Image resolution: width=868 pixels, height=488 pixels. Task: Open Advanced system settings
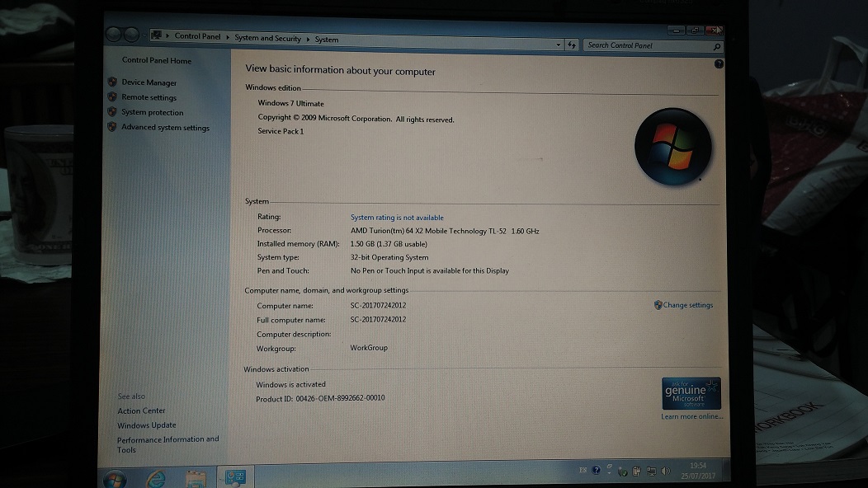[x=166, y=127]
